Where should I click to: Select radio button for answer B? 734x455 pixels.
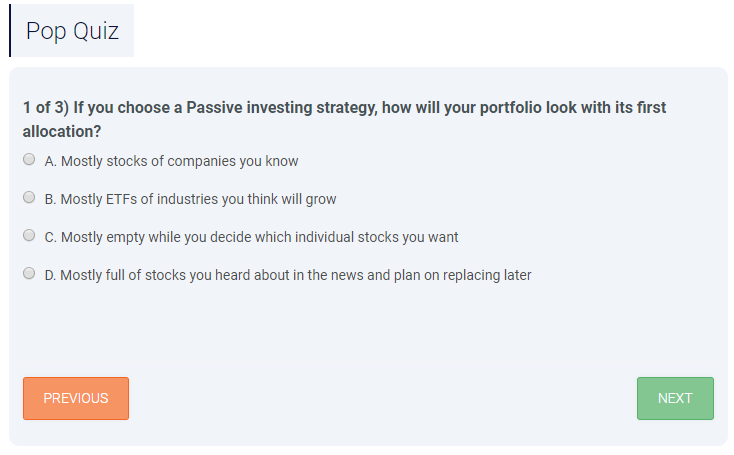point(29,198)
